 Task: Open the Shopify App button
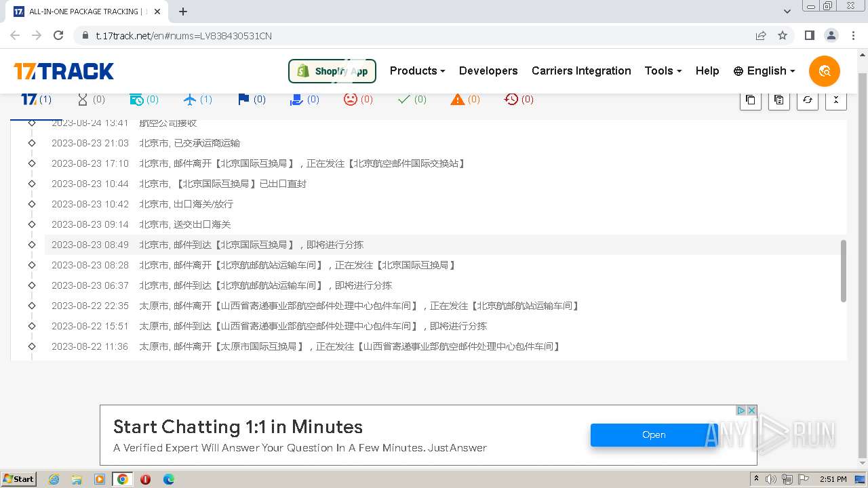332,70
